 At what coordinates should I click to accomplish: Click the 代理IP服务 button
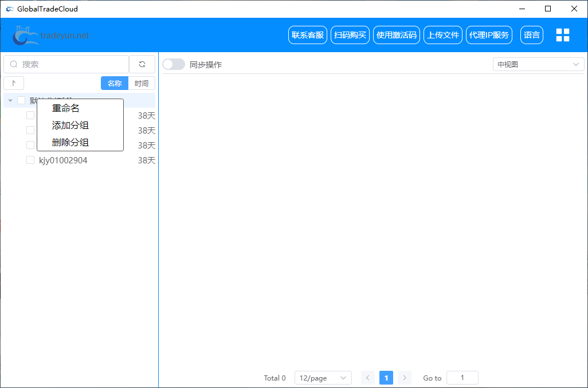(x=489, y=35)
